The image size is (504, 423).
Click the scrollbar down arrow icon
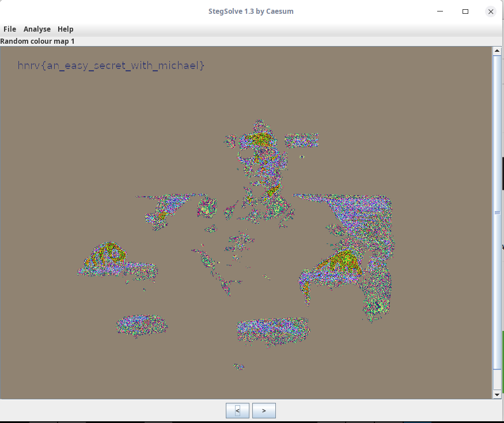[x=497, y=395]
